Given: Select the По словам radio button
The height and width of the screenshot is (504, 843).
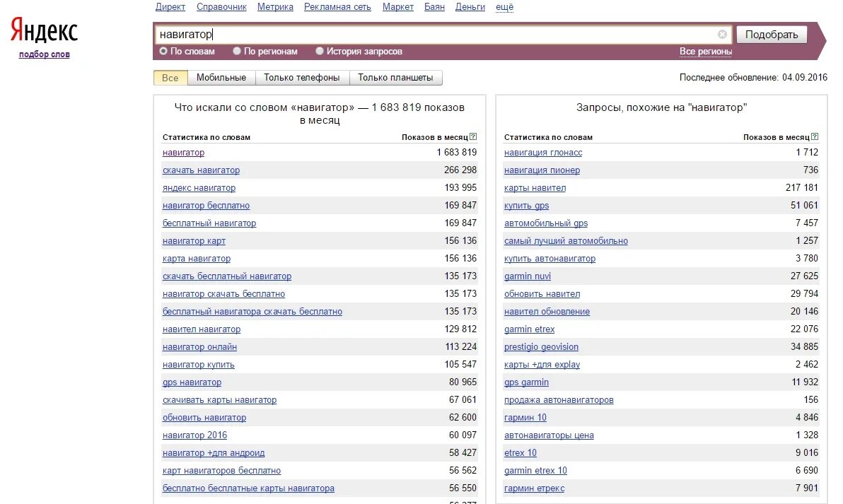Looking at the screenshot, I should click(x=163, y=51).
